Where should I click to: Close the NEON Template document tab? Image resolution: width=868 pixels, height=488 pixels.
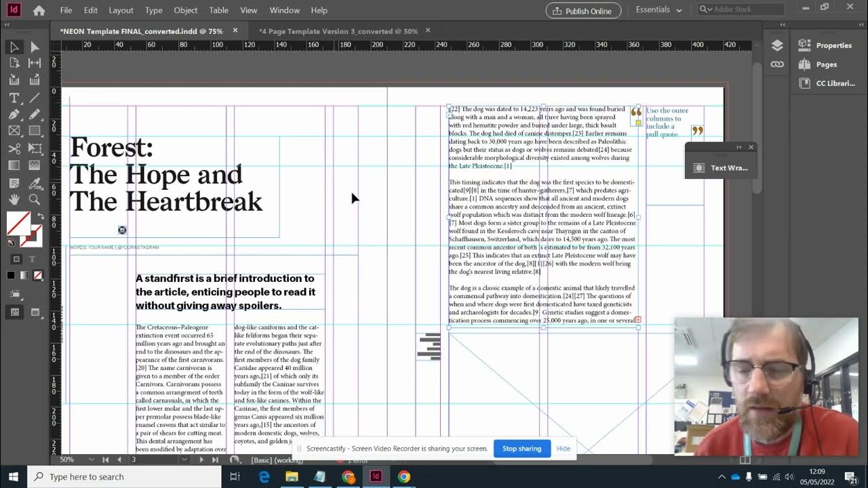click(x=235, y=30)
